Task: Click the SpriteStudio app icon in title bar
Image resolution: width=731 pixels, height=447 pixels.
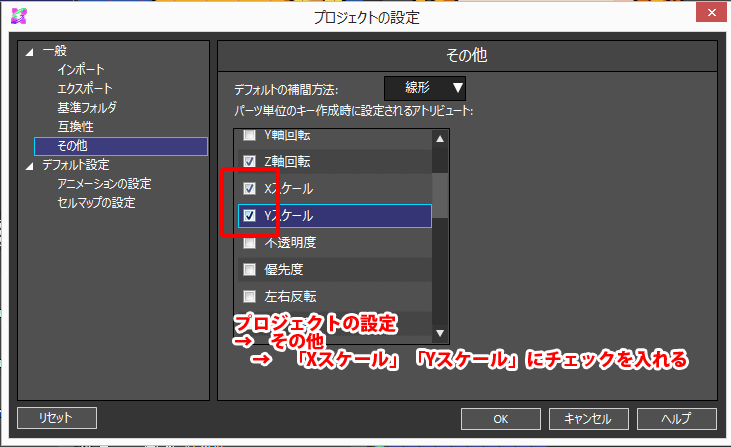Action: pyautogui.click(x=19, y=16)
